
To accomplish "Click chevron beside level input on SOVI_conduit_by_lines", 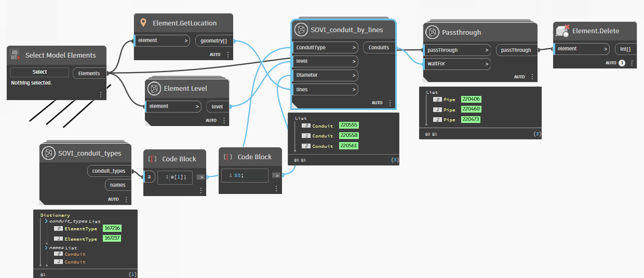I will 354,62.
